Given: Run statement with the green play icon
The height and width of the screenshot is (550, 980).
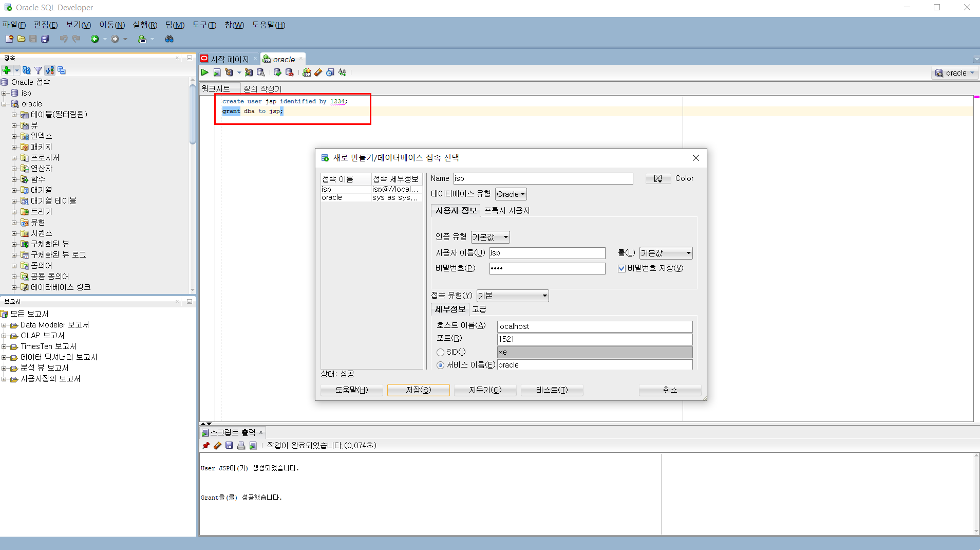Looking at the screenshot, I should click(x=205, y=72).
